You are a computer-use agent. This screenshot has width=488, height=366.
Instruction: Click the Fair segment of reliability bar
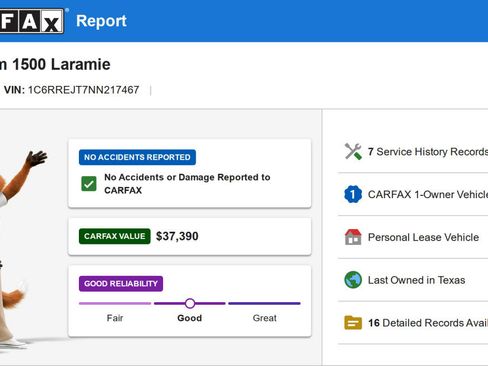(115, 303)
